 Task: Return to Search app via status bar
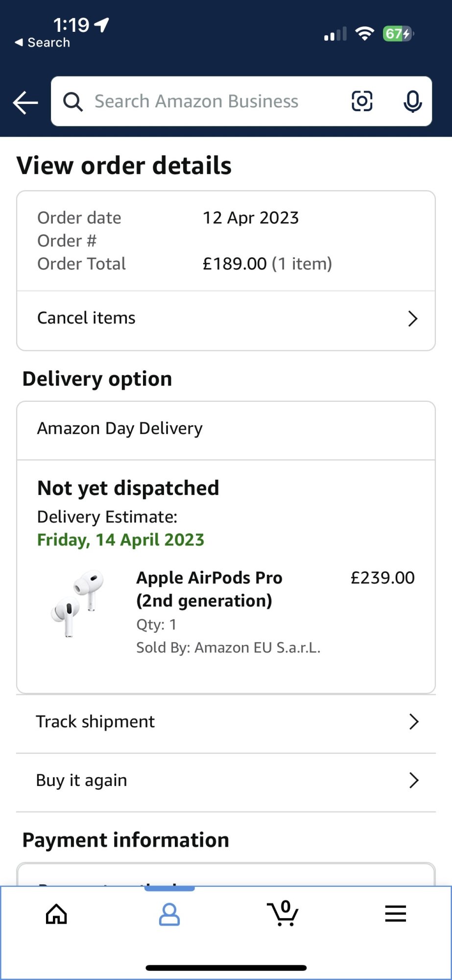43,43
